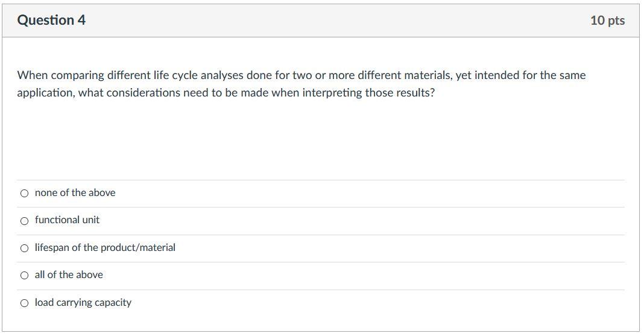Click the "functional unit" answer text

click(67, 220)
